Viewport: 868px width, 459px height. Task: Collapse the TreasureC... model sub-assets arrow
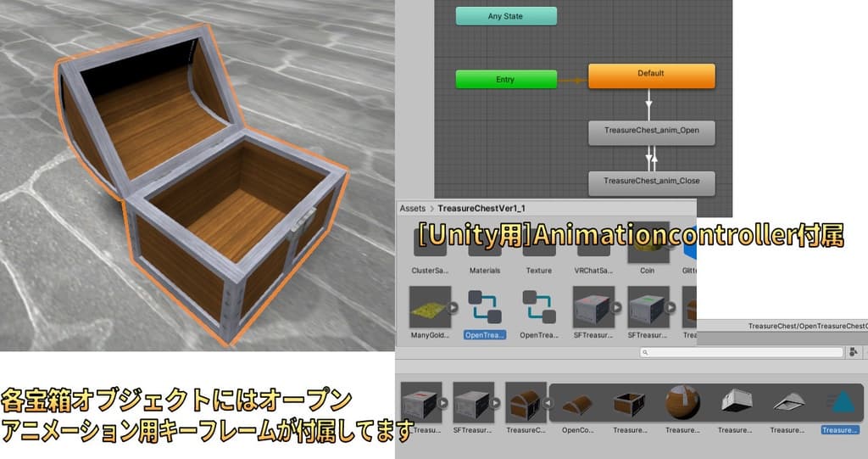[x=548, y=403]
